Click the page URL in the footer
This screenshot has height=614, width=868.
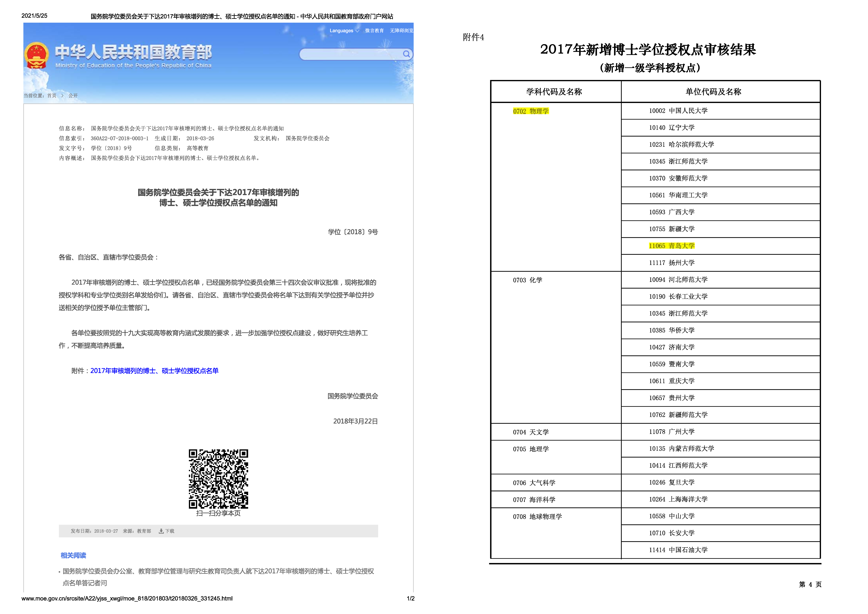127,599
